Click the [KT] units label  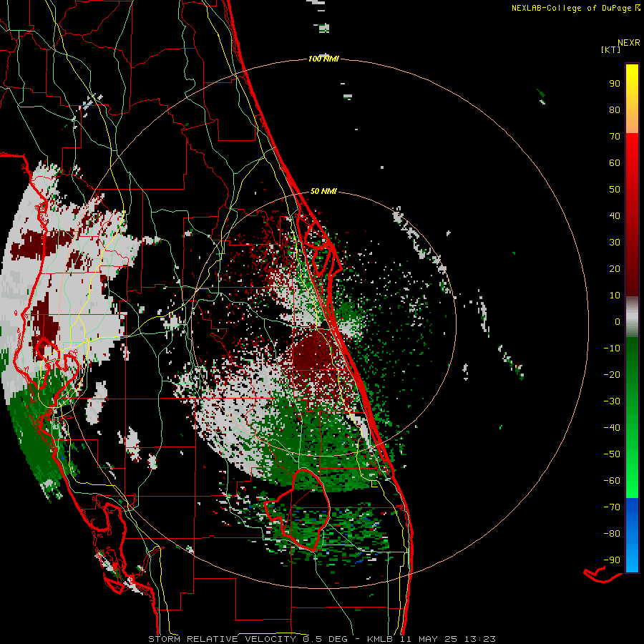point(610,49)
